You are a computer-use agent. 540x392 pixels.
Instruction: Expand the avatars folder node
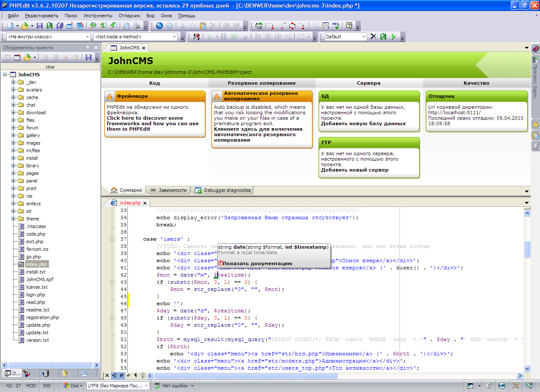pos(13,90)
